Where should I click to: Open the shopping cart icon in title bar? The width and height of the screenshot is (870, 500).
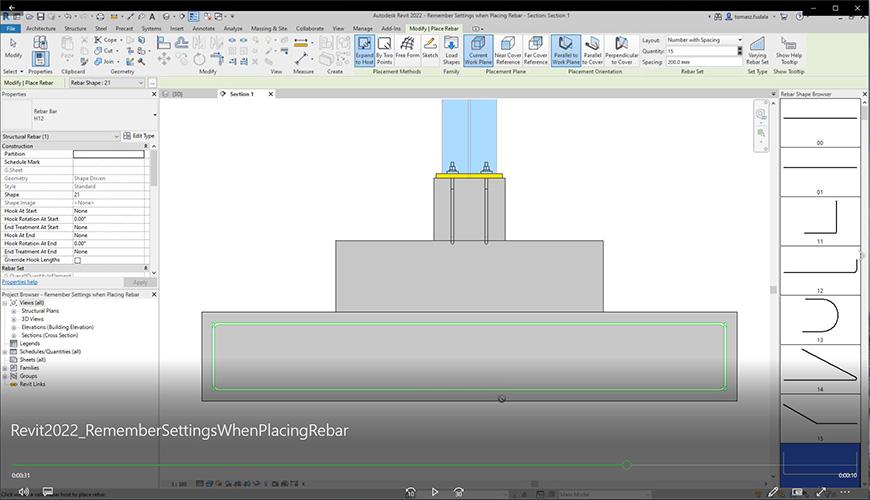(x=784, y=17)
